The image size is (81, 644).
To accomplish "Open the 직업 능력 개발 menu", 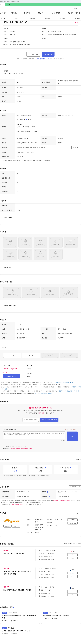I will [x=55, y=13].
